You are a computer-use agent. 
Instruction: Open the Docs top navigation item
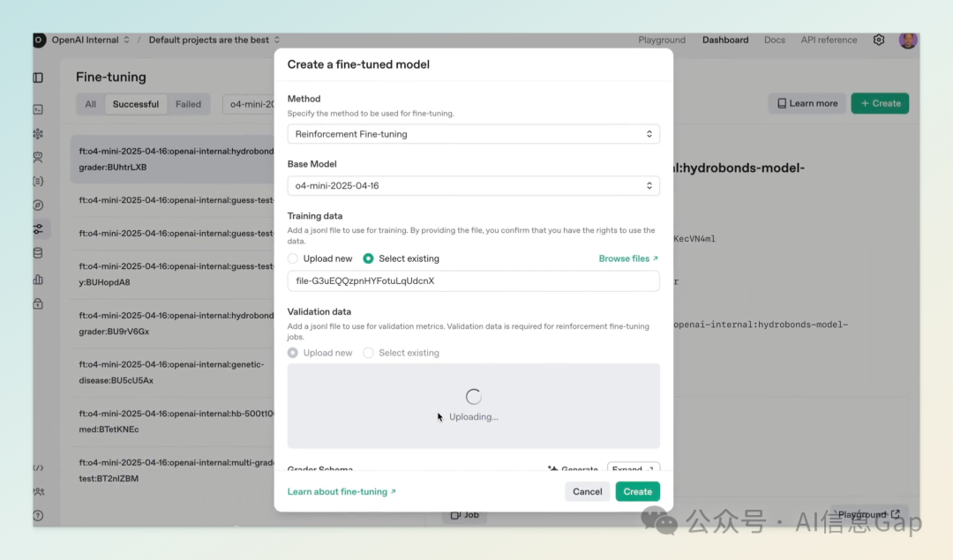pos(775,40)
